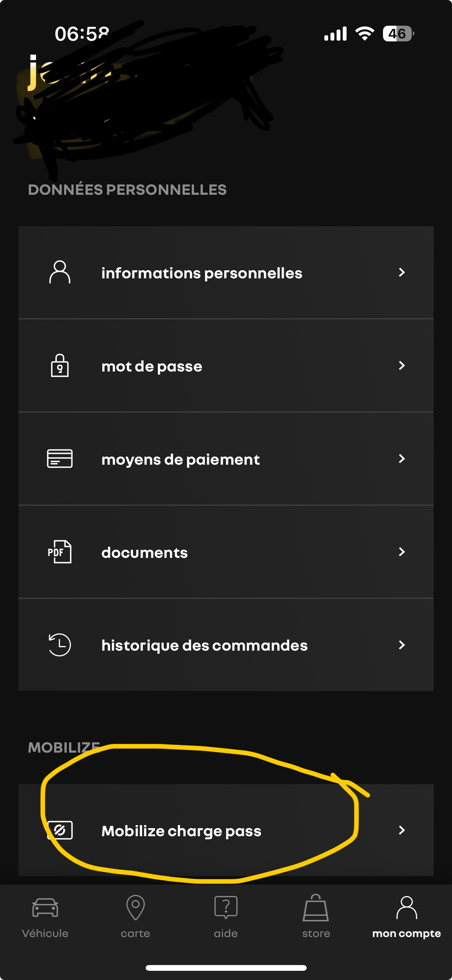Select the mon compte tab
Image resolution: width=452 pixels, height=980 pixels.
[x=406, y=916]
